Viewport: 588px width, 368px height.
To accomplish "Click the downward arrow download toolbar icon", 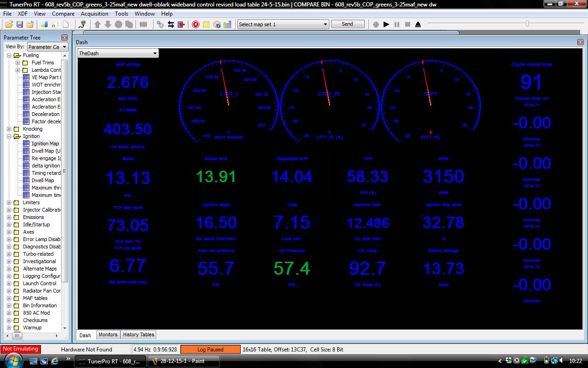I will 108,24.
